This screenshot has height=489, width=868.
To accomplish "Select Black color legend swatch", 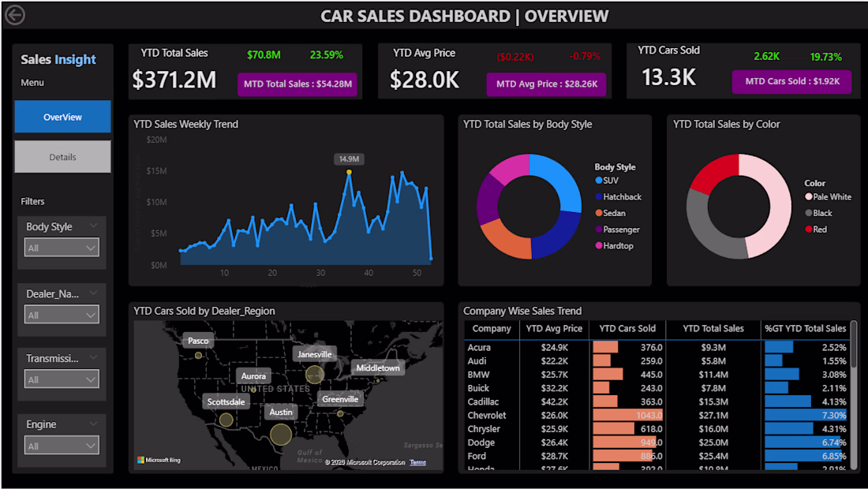I will tap(809, 213).
